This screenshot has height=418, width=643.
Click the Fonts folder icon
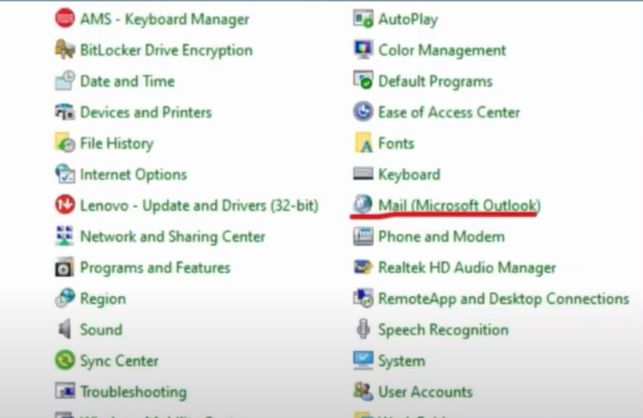[x=363, y=143]
